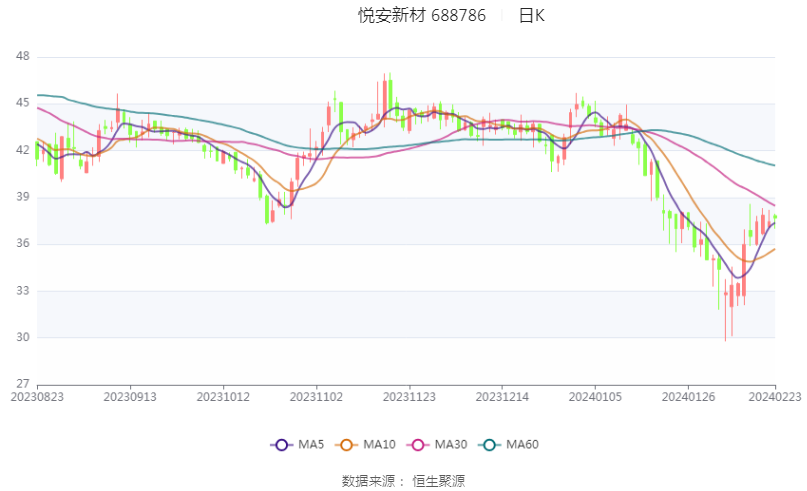Click the 39 y-axis value label
Screen dimensions: 807x491
pyautogui.click(x=23, y=197)
